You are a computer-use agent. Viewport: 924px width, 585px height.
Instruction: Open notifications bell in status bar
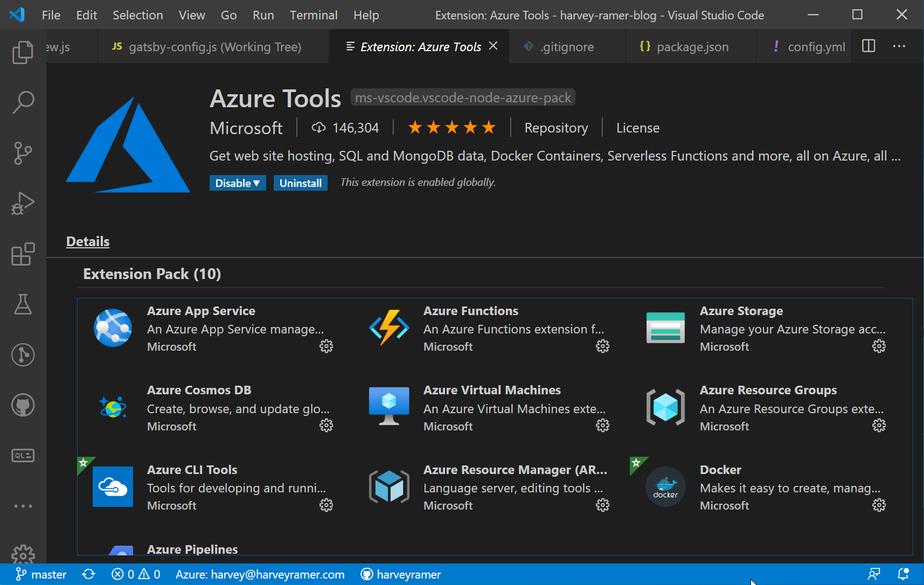point(903,574)
